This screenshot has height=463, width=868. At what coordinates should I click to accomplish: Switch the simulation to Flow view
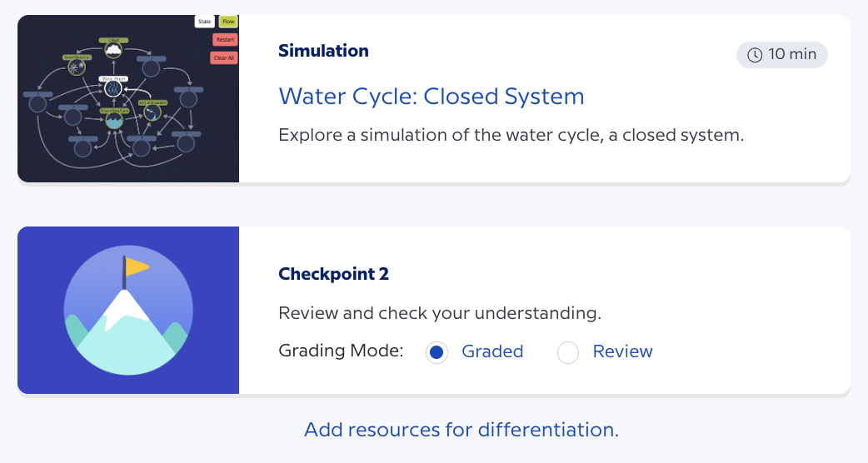228,21
